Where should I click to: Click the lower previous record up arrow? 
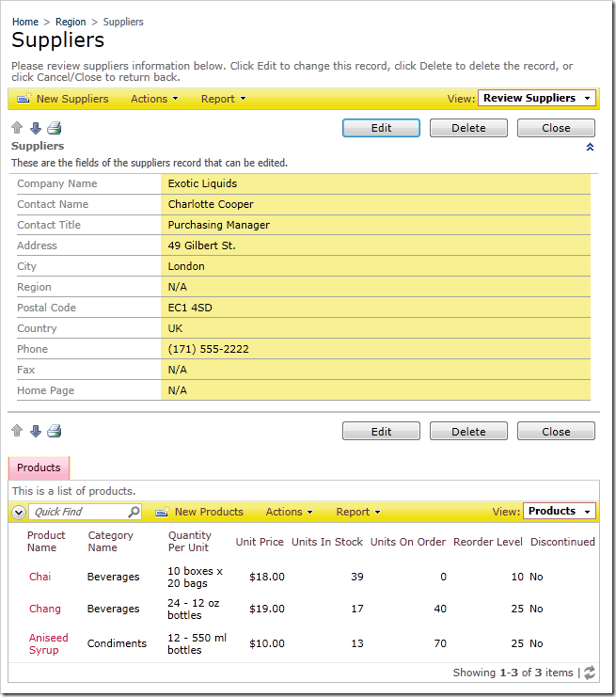(17, 431)
